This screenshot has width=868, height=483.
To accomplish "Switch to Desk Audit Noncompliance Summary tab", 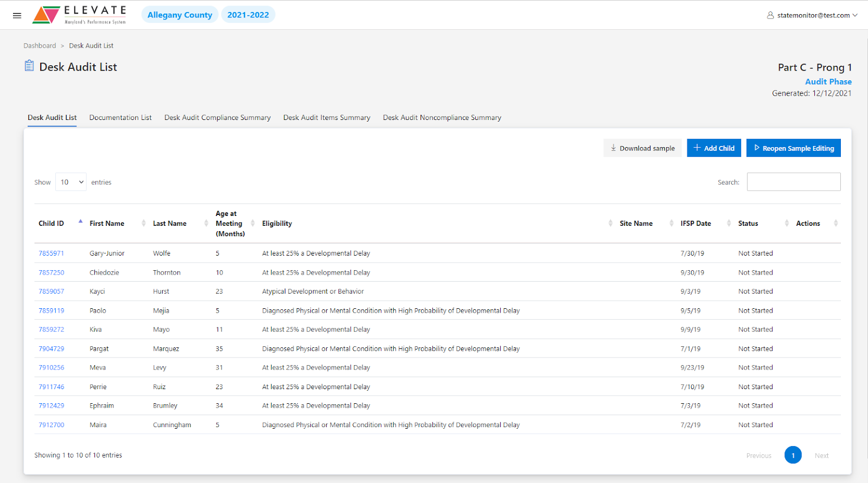I will click(442, 118).
